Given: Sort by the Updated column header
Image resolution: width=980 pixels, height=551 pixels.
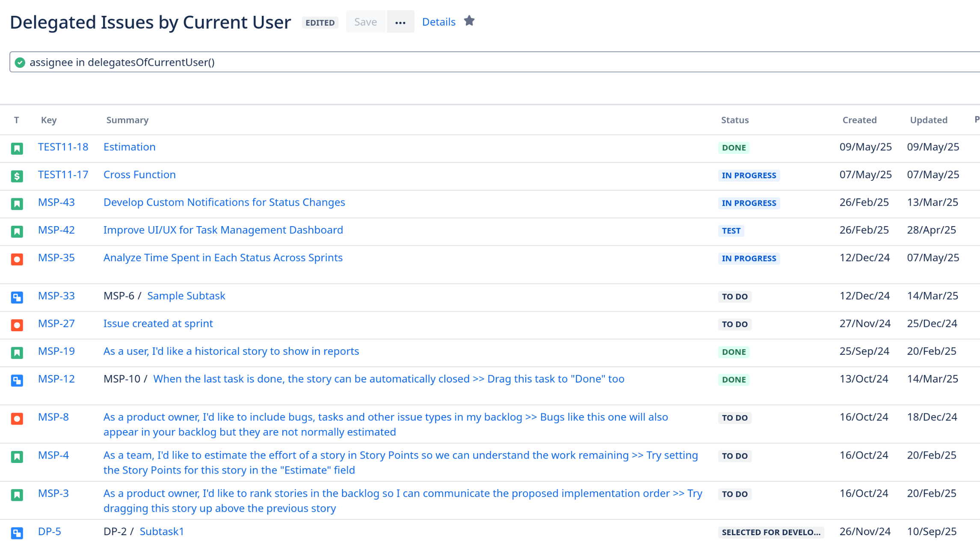Looking at the screenshot, I should point(928,120).
